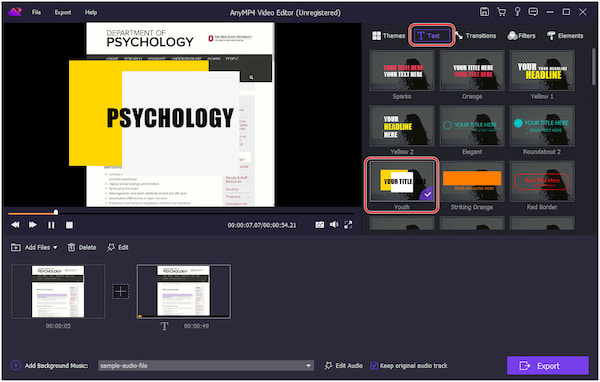The width and height of the screenshot is (600, 382).
Task: Delete the selected clip
Action: tap(82, 247)
